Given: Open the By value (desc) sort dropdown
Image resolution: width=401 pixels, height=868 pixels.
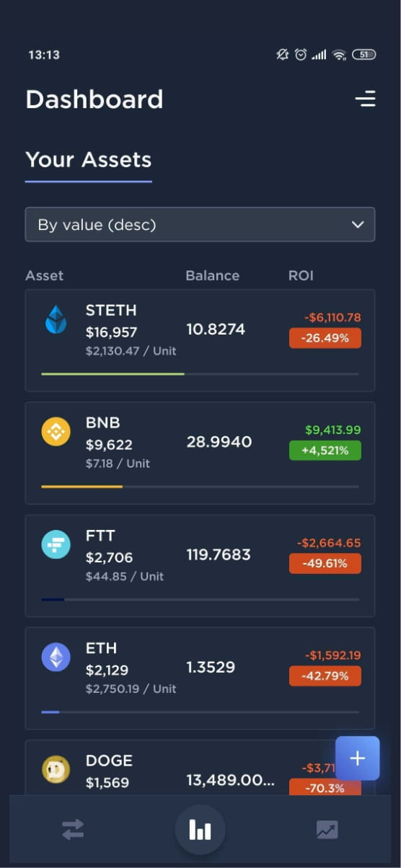Looking at the screenshot, I should (200, 224).
